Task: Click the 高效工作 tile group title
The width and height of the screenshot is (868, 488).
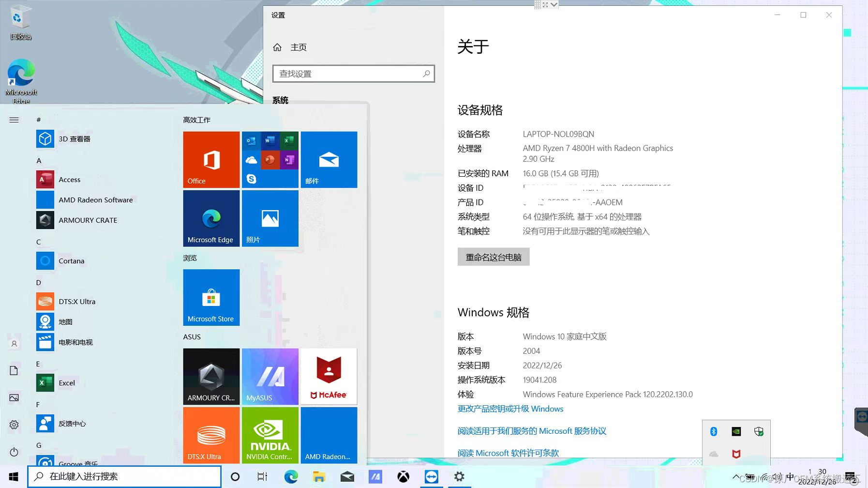Action: pyautogui.click(x=196, y=120)
